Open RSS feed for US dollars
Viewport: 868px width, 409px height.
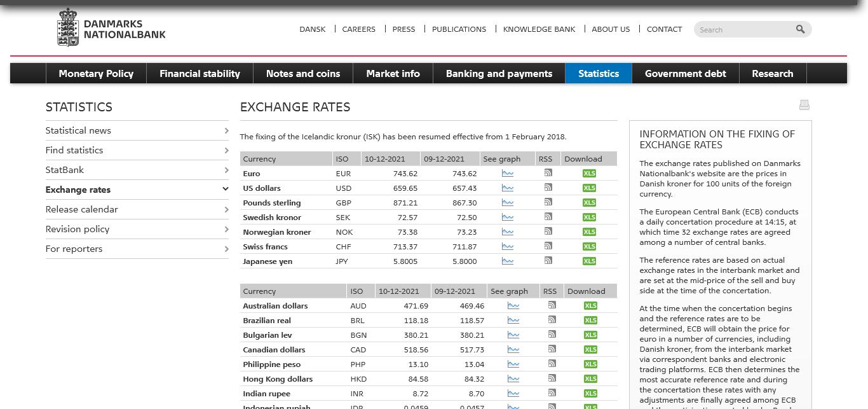(x=548, y=188)
